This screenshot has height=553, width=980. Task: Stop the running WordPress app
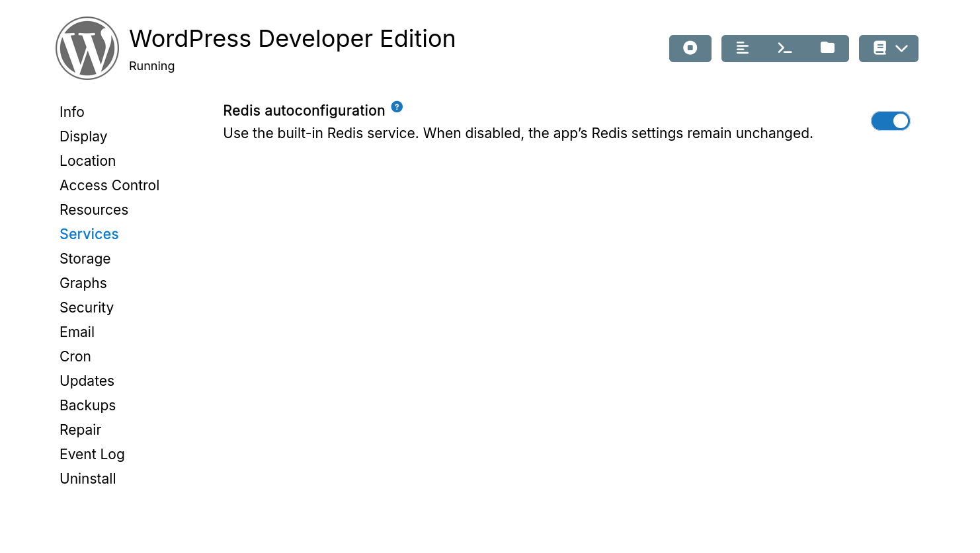690,48
